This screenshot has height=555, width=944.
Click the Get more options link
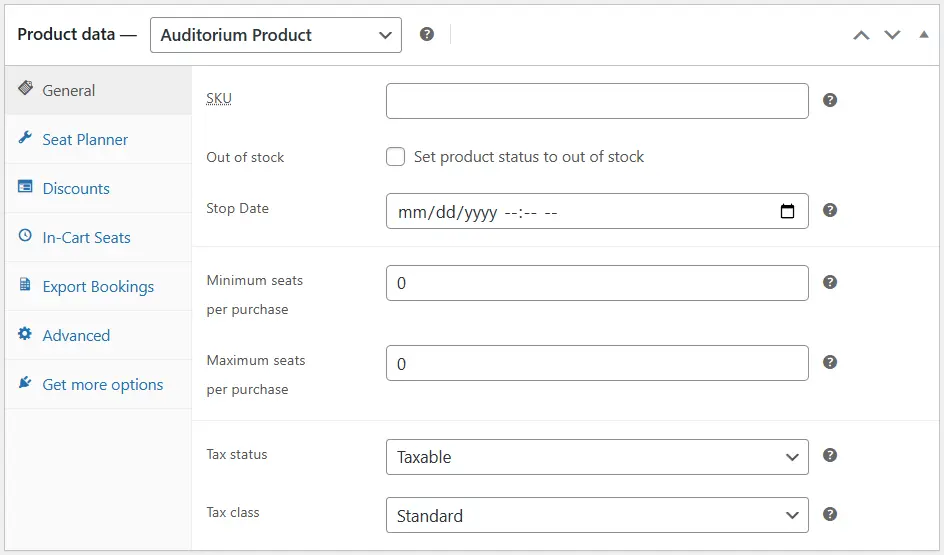102,385
